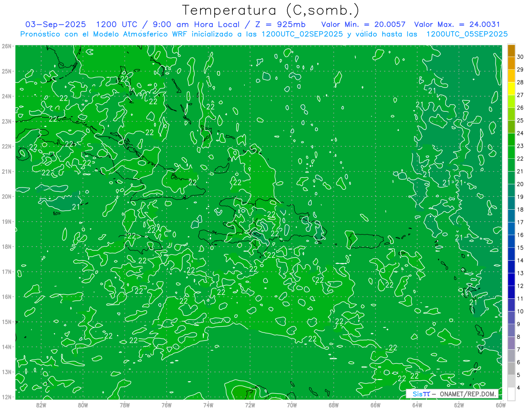
Task: Click the 21N latitude axis label
Action: tap(7, 172)
